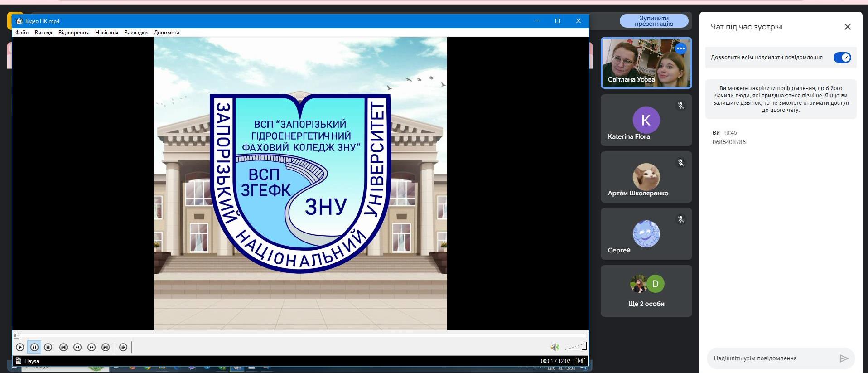
Task: Click the media player title bar icon
Action: [x=19, y=21]
